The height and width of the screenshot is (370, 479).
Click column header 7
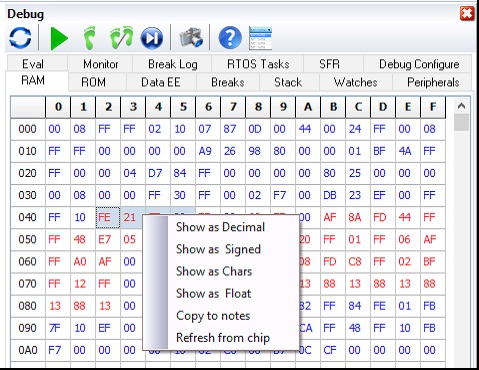coord(233,107)
